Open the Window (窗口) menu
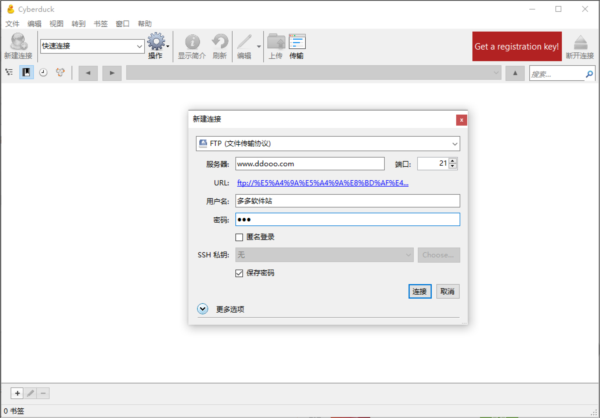This screenshot has width=600, height=418. pyautogui.click(x=123, y=24)
